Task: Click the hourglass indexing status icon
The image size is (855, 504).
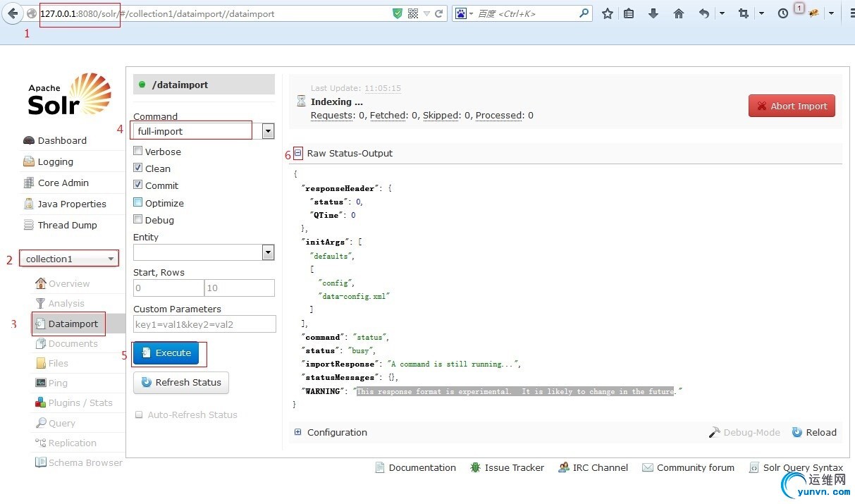Action: pos(302,102)
